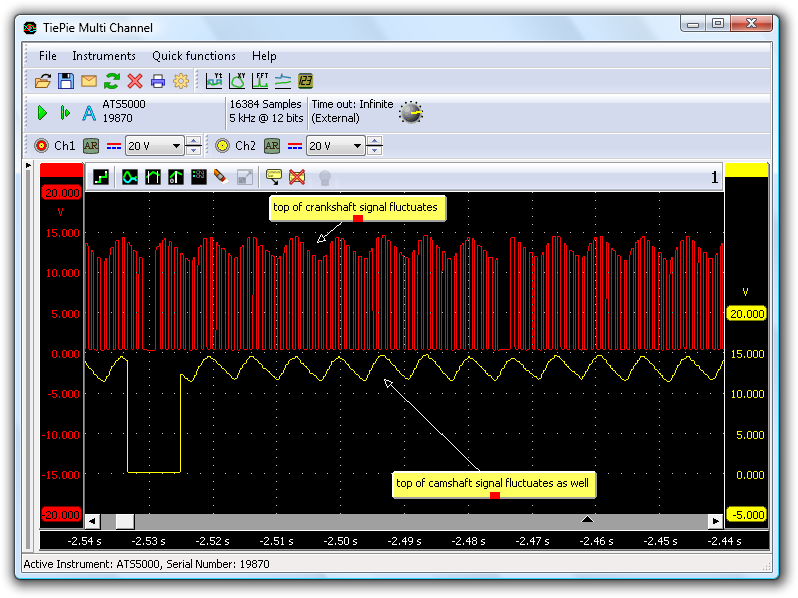Send measurement by email envelope icon
The image size is (798, 598).
(89, 81)
